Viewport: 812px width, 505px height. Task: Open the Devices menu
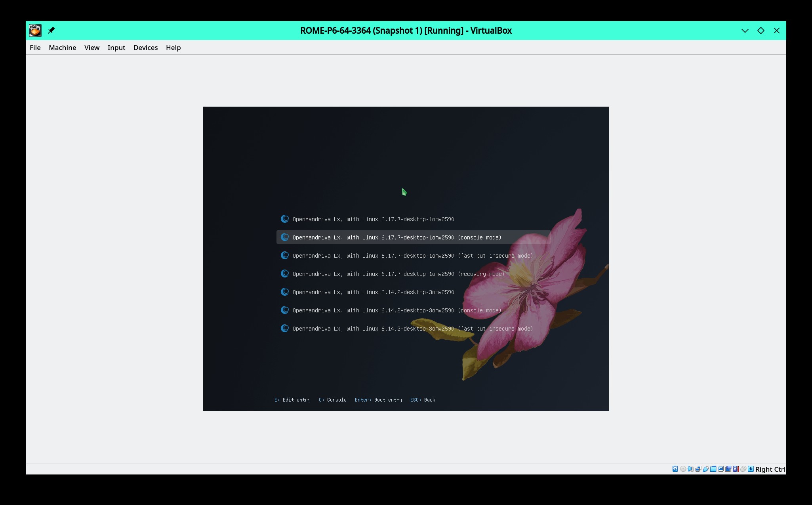[145, 48]
